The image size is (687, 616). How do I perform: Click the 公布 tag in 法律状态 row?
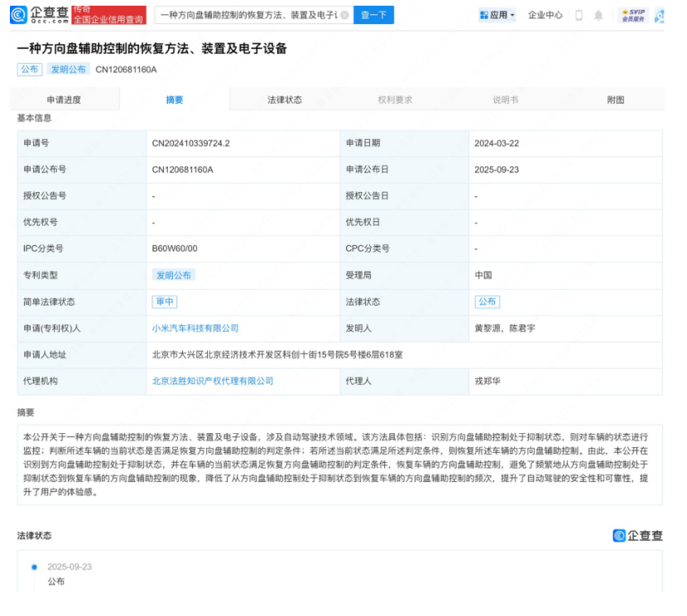(488, 302)
